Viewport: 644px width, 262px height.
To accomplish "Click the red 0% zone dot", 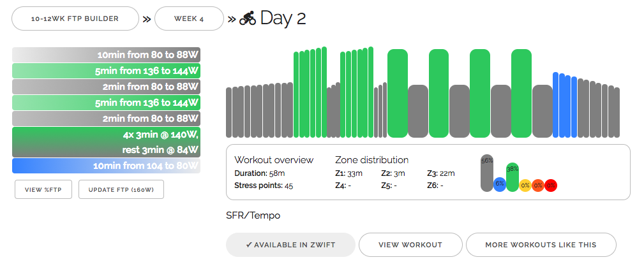I will 551,186.
